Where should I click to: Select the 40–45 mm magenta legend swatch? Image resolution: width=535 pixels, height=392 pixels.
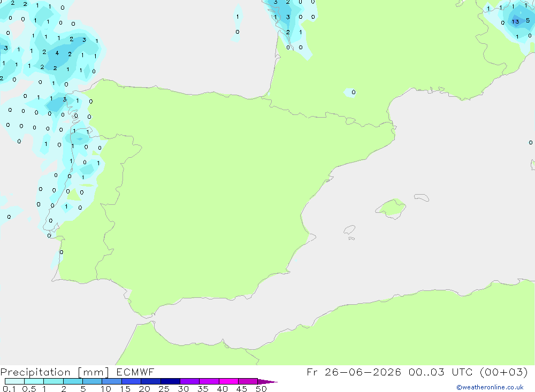(228, 381)
